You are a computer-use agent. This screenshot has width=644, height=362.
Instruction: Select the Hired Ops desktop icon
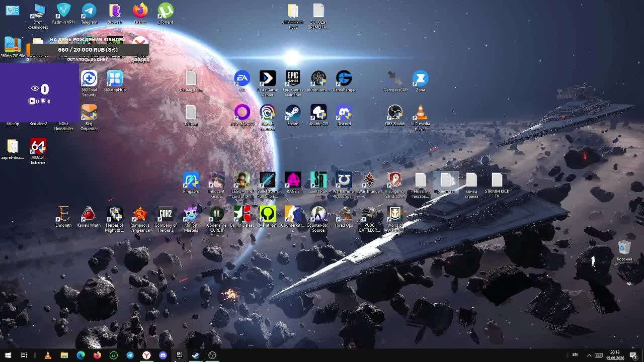344,217
